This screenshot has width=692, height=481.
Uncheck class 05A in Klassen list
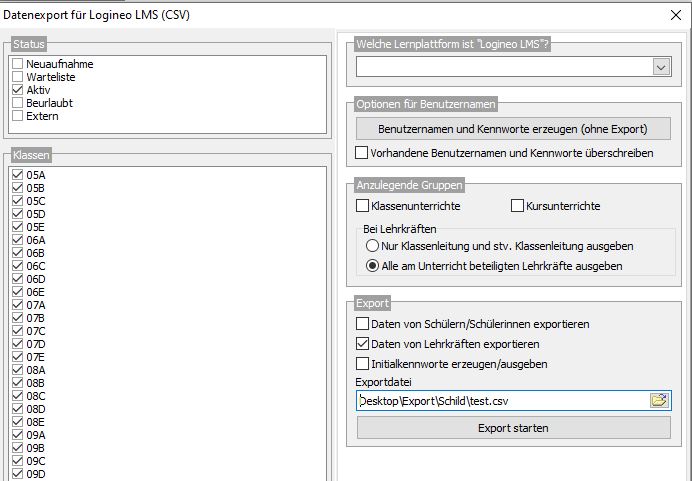tap(17, 175)
